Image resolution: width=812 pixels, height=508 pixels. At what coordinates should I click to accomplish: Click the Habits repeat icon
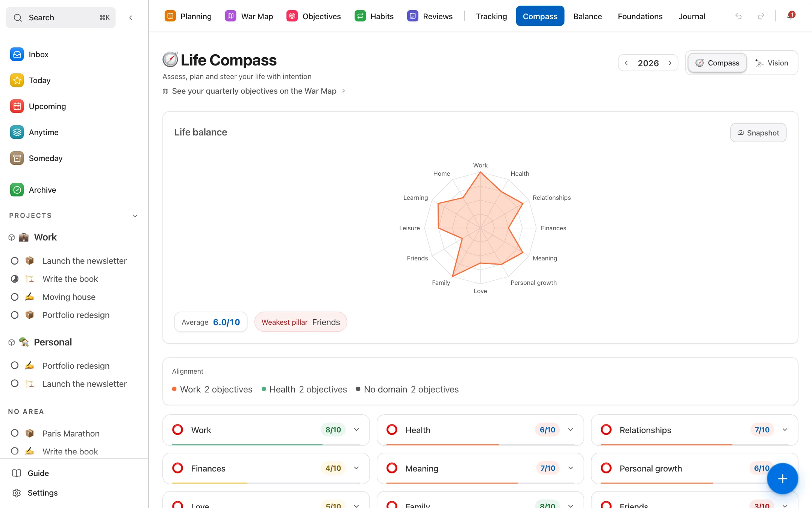[x=360, y=16]
